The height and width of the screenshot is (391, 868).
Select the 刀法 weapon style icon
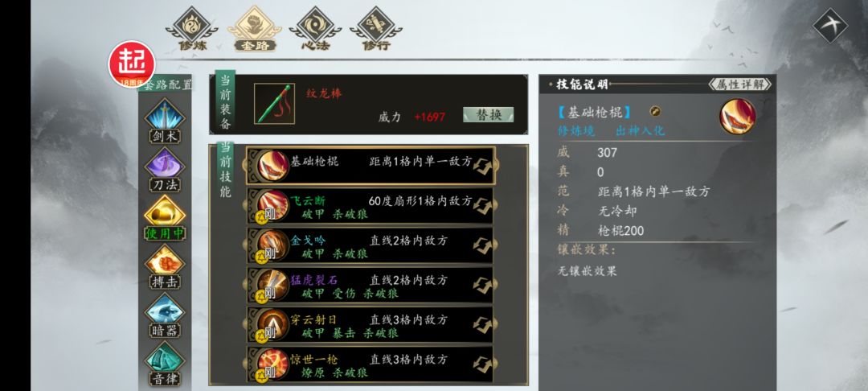click(x=165, y=170)
